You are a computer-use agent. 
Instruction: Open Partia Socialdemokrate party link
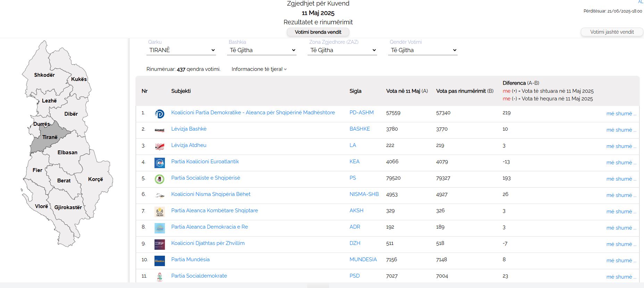199,276
